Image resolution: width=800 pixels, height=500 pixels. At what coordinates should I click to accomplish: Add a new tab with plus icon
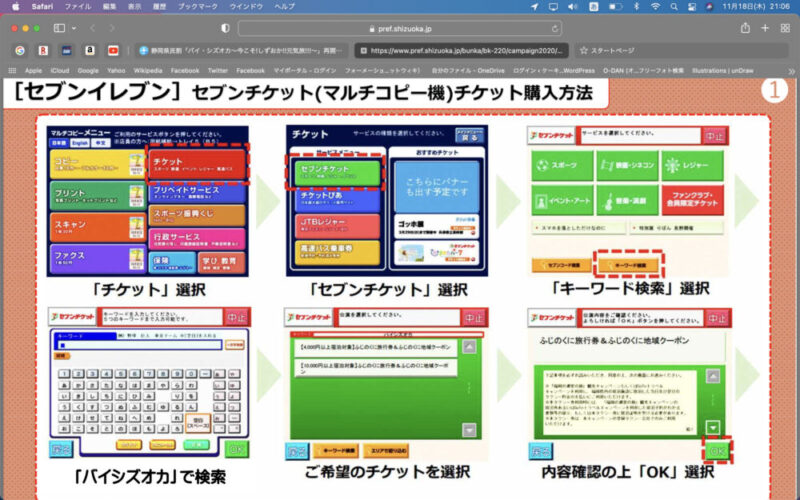coord(765,29)
